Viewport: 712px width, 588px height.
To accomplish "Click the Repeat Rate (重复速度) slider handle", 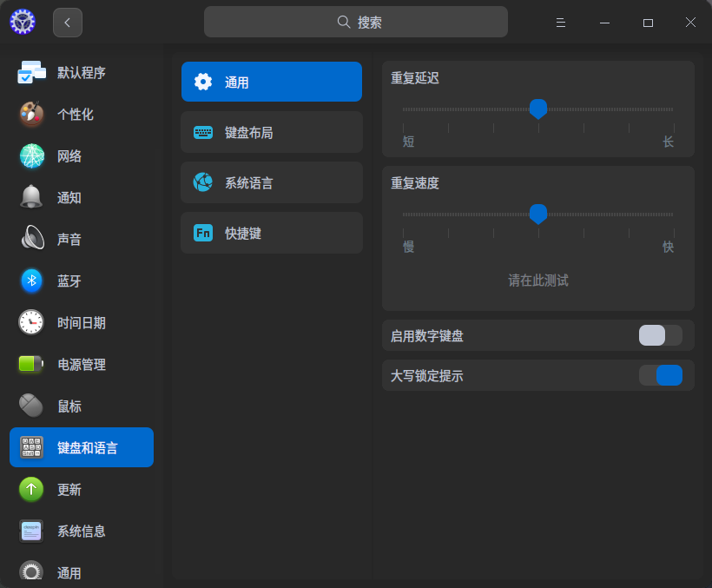I will (x=538, y=214).
